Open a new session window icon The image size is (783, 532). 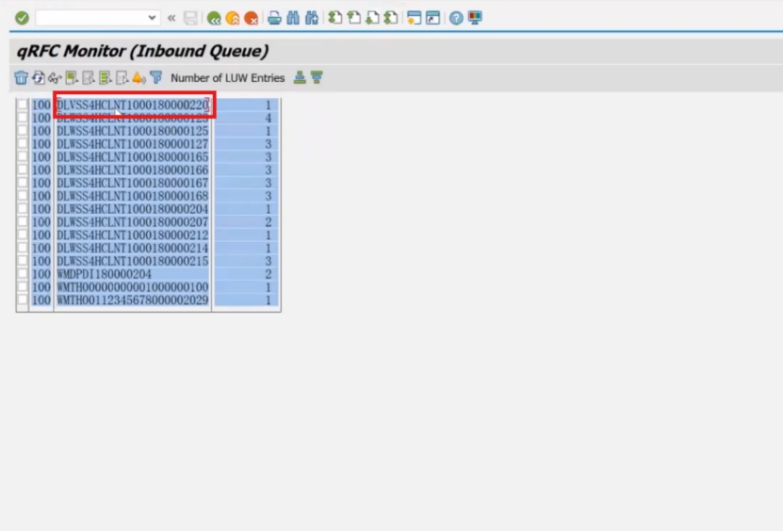(414, 19)
